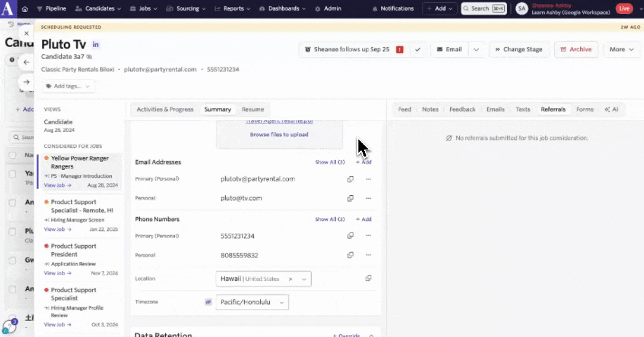Open the Pipeline menu
644x337 pixels.
click(x=51, y=8)
